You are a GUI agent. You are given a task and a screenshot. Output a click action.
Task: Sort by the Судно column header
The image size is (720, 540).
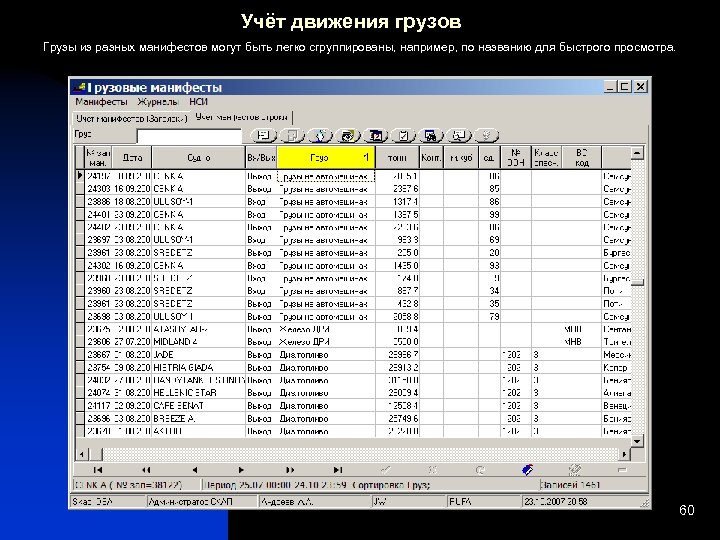tap(199, 158)
